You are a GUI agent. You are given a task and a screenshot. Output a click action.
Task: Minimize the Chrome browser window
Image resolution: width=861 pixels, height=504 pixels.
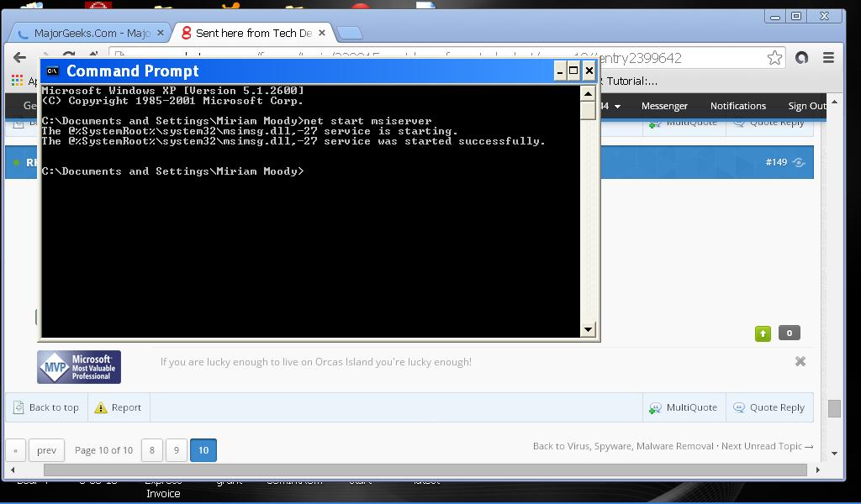click(774, 17)
